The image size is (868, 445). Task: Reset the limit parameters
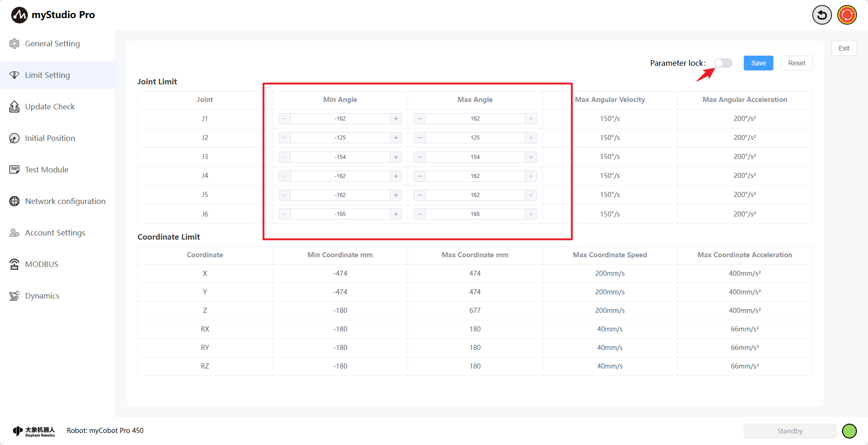pos(796,63)
